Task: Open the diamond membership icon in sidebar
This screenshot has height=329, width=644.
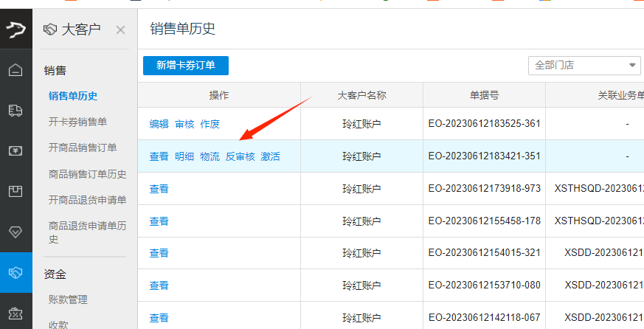Action: 15,232
